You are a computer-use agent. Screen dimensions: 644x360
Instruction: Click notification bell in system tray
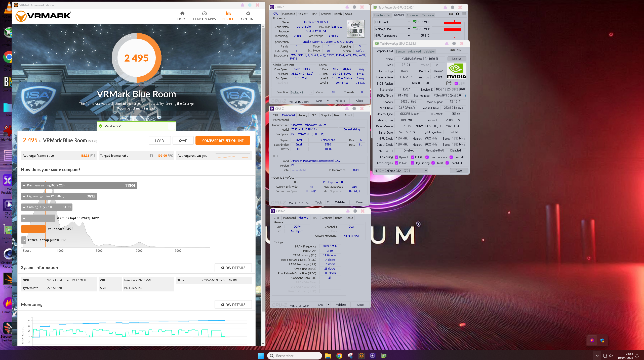pyautogui.click(x=637, y=355)
